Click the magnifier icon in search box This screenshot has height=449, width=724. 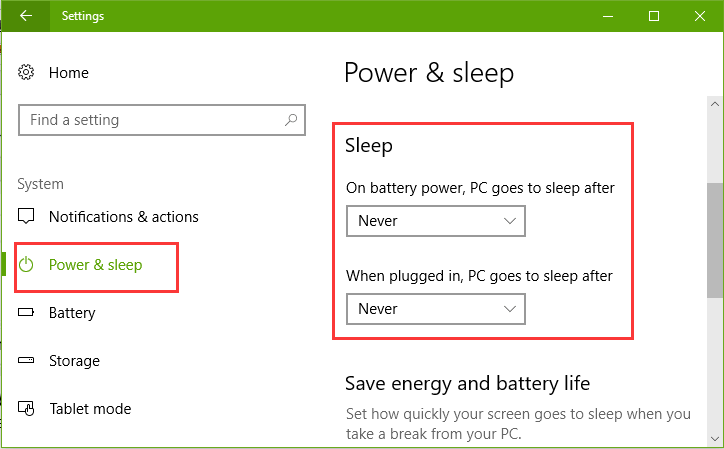[290, 120]
